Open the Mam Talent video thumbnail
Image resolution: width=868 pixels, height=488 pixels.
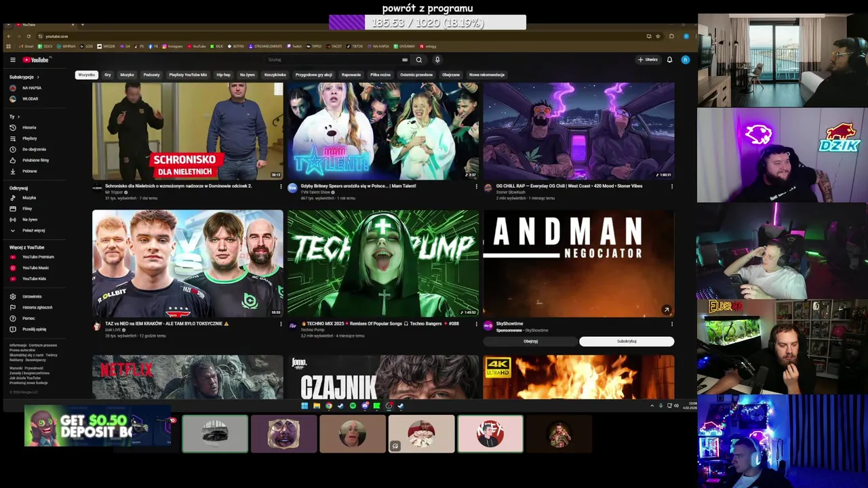[x=383, y=131]
